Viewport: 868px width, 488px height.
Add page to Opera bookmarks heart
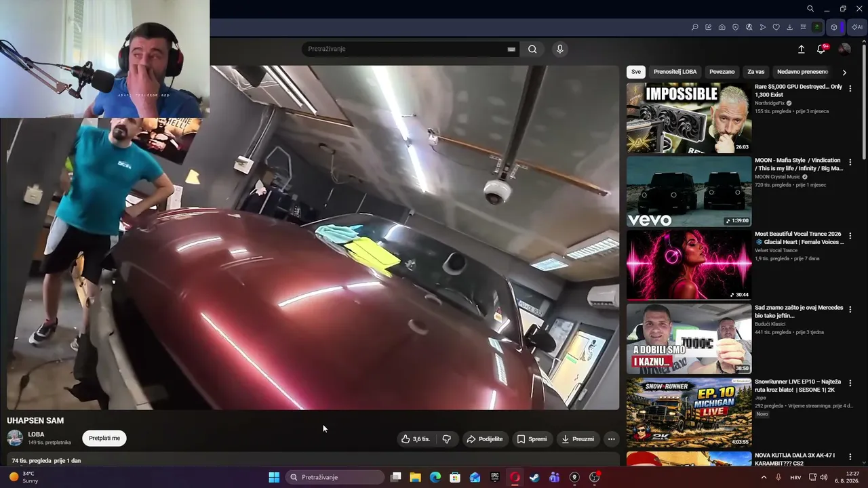point(776,27)
